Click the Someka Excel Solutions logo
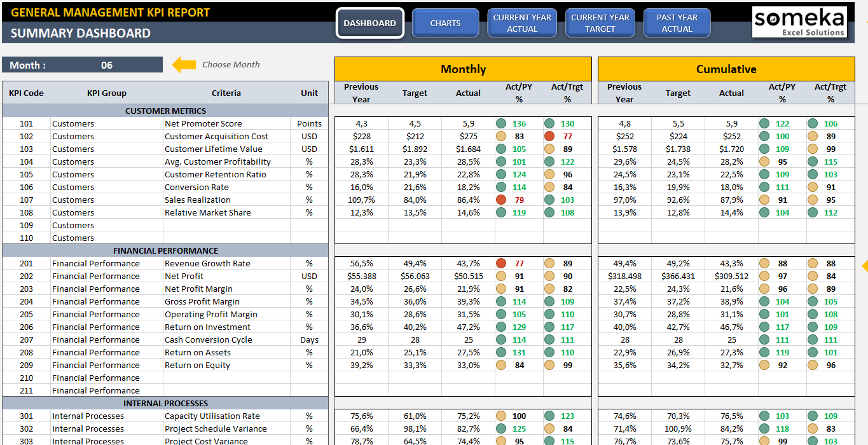Viewport: 868px width, 445px height. pos(799,23)
